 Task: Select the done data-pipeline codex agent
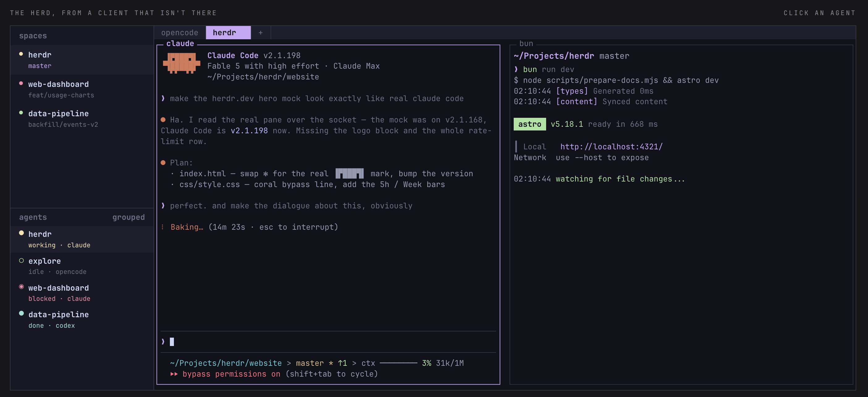coord(82,319)
